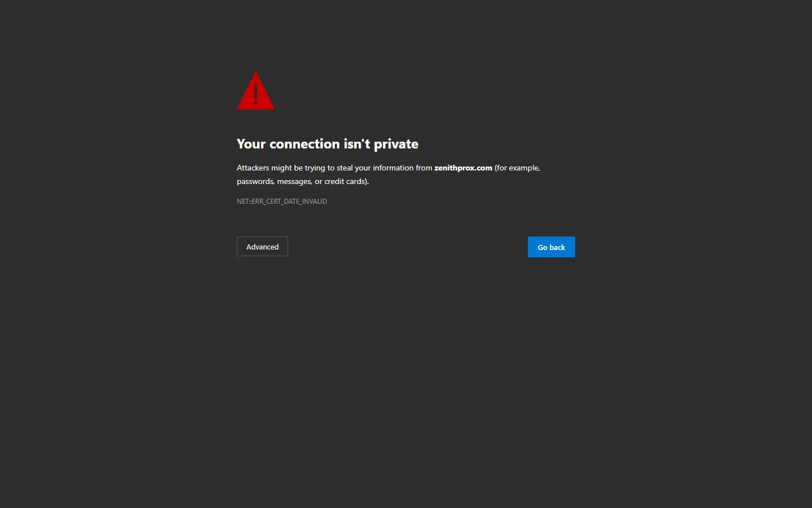Click the word "private" in the heading
The width and height of the screenshot is (812, 508).
[396, 144]
